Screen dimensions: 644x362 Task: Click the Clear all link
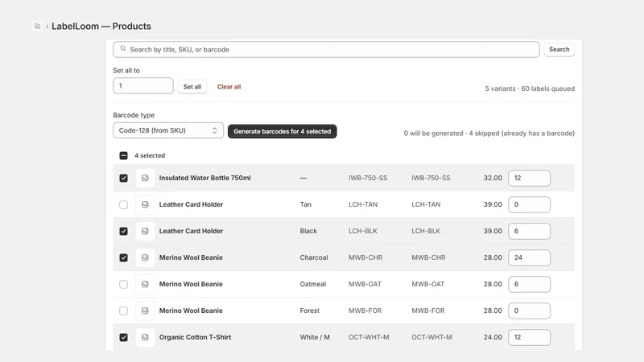click(x=229, y=87)
